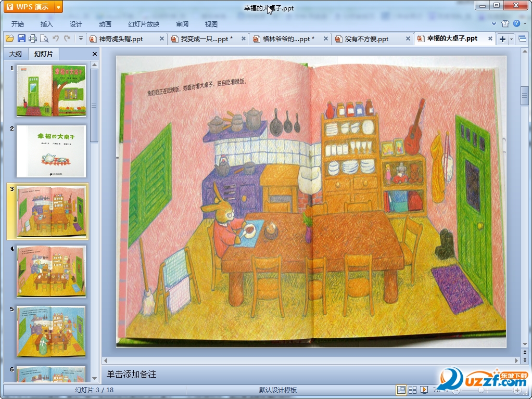Collapse the ribbon with the chevron arrow
532x399 pixels.
click(494, 24)
